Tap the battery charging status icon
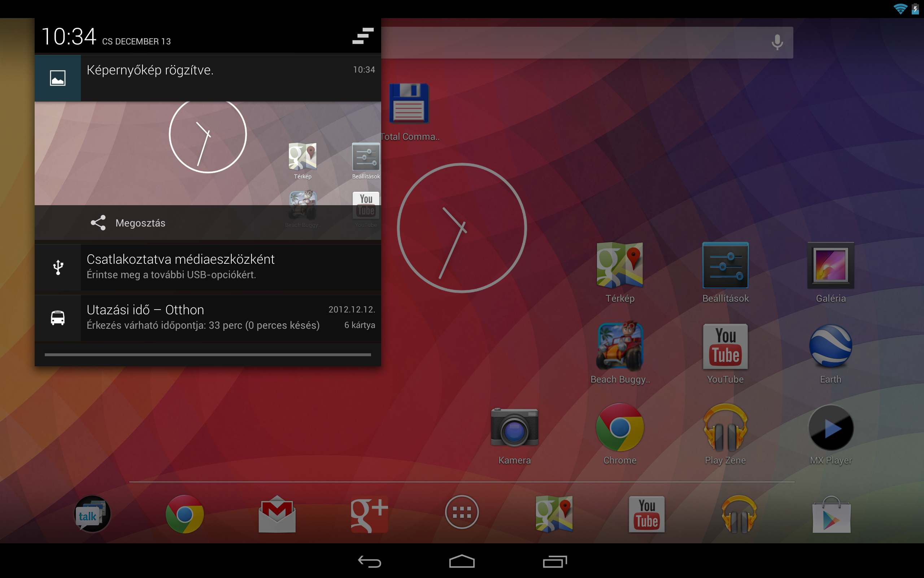Viewport: 924px width, 578px height. pyautogui.click(x=916, y=9)
